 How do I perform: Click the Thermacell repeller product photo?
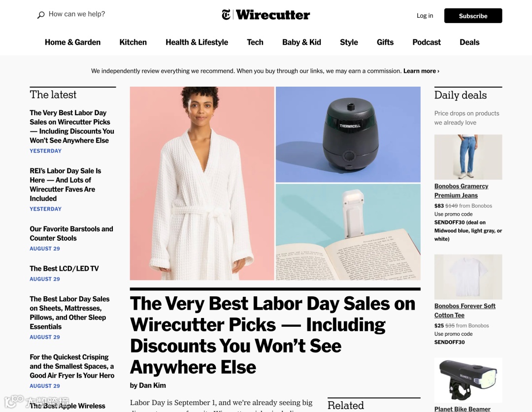click(348, 134)
